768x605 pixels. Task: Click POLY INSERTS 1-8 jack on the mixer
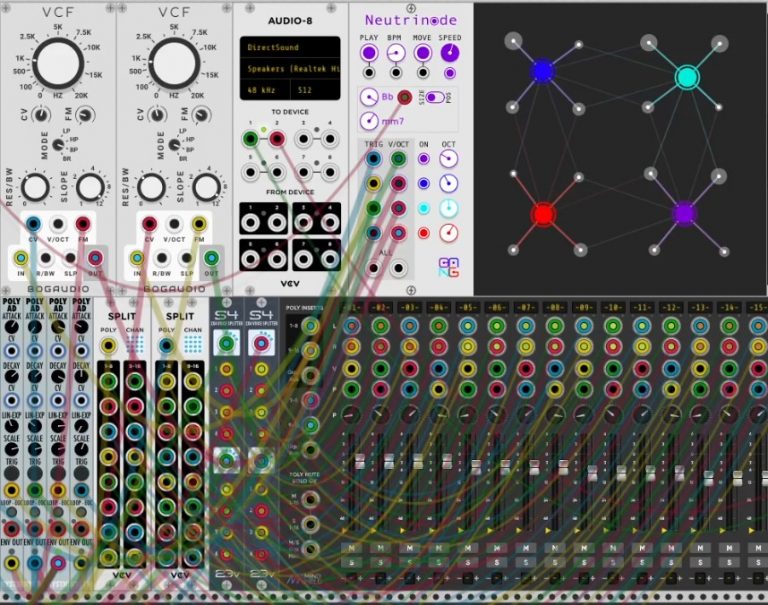point(310,325)
